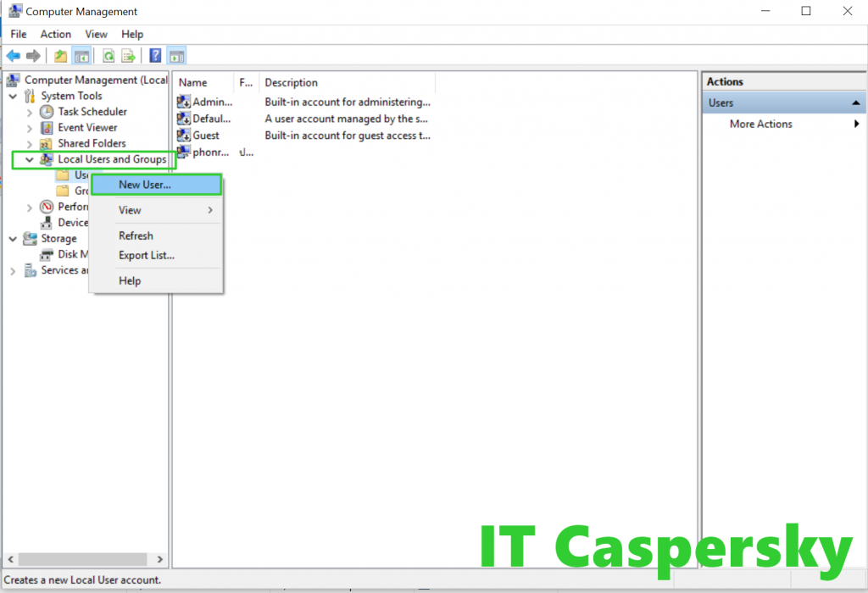Select Local Users and Groups tree item

point(112,159)
